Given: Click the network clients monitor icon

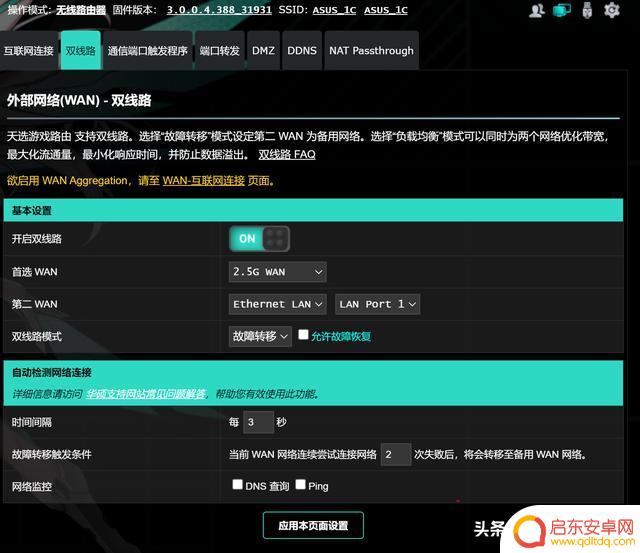Looking at the screenshot, I should point(562,10).
